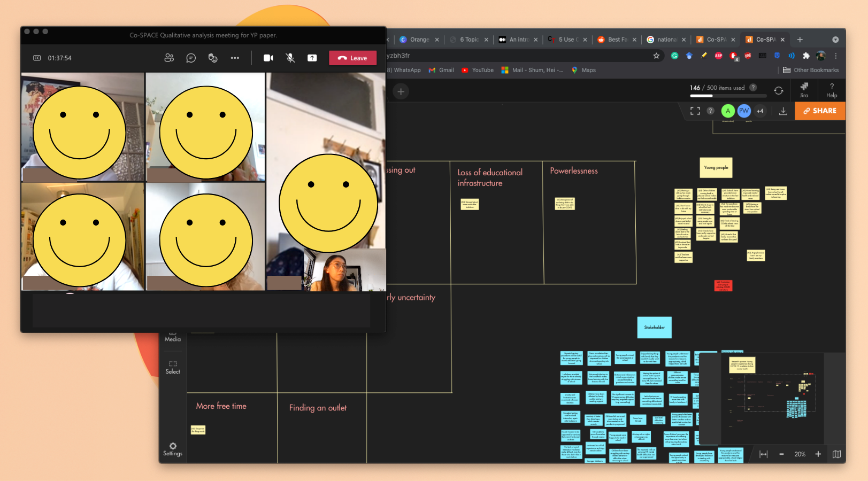The width and height of the screenshot is (868, 481).
Task: Close the Orange browser tab
Action: [x=437, y=40]
